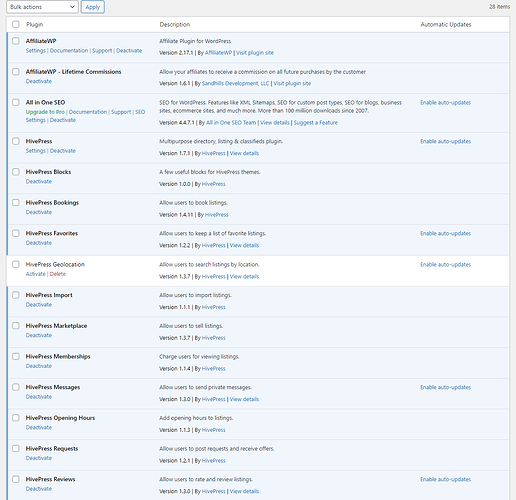Tick the select-all checkbox beside Plugin header
The height and width of the screenshot is (500, 516).
pos(16,24)
